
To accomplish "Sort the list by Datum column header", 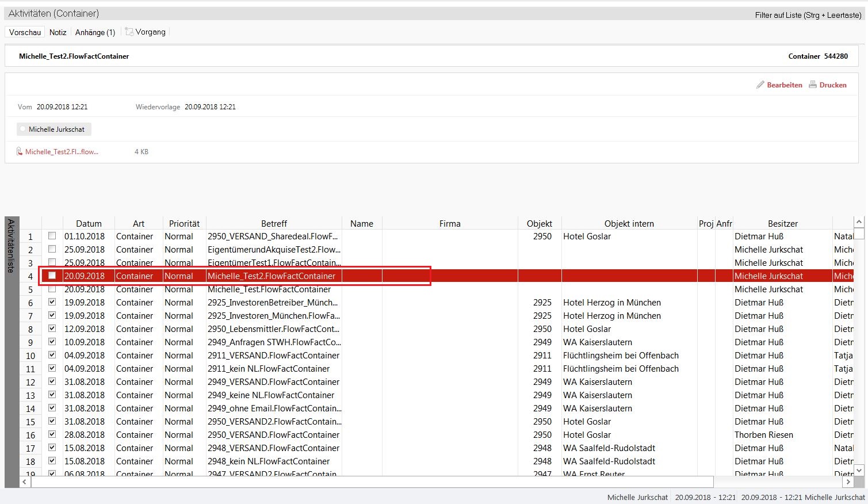I will [x=89, y=223].
